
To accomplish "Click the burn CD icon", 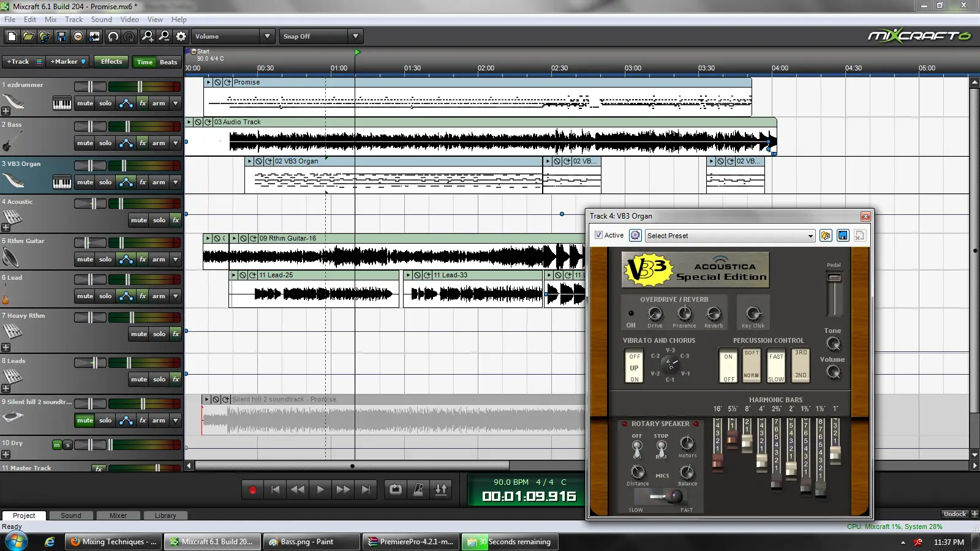I will [x=78, y=37].
